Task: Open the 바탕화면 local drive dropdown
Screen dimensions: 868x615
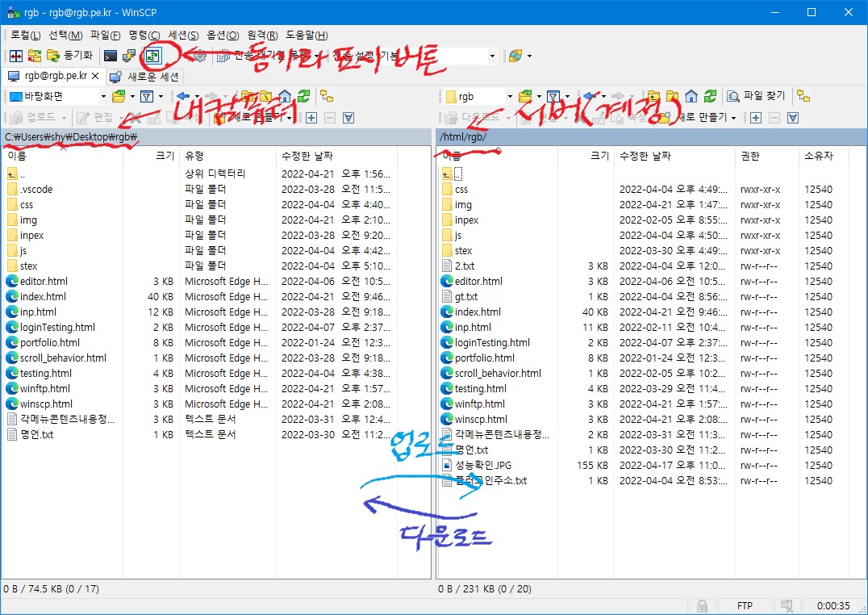Action: click(x=103, y=96)
